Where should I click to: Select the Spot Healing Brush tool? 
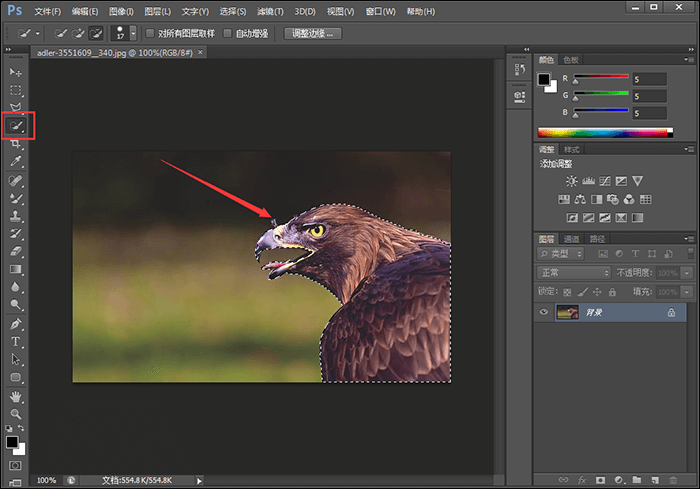point(16,181)
